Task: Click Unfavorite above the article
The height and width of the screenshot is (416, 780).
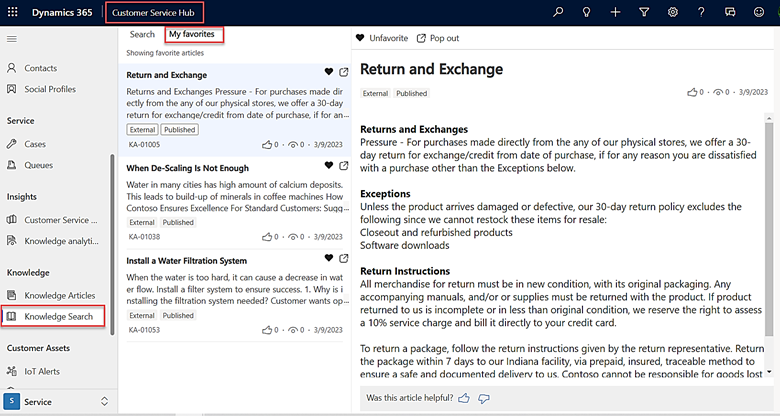Action: tap(382, 38)
